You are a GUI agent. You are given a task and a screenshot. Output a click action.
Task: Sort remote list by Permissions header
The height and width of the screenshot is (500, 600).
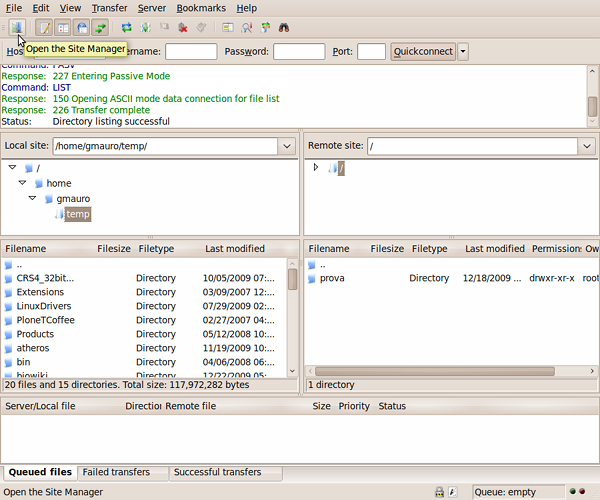coord(556,249)
